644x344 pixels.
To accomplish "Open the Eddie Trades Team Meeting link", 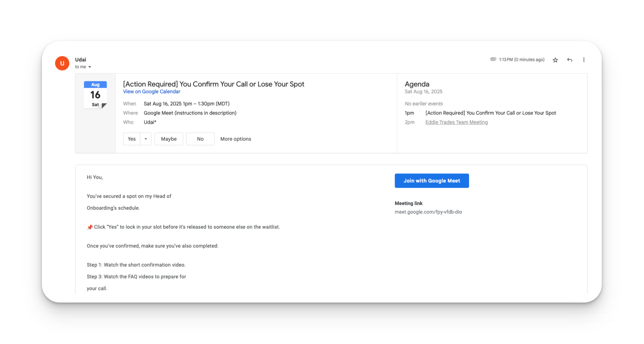I will point(457,122).
